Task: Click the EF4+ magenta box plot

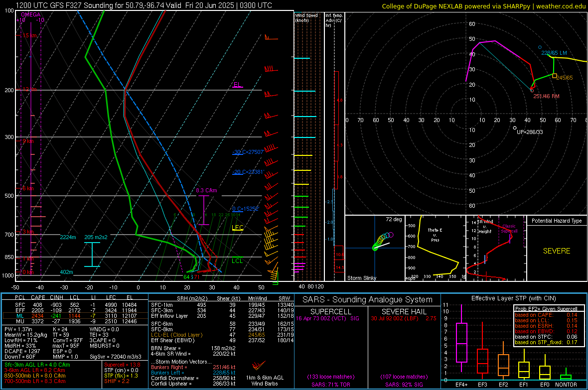Action: [x=461, y=338]
